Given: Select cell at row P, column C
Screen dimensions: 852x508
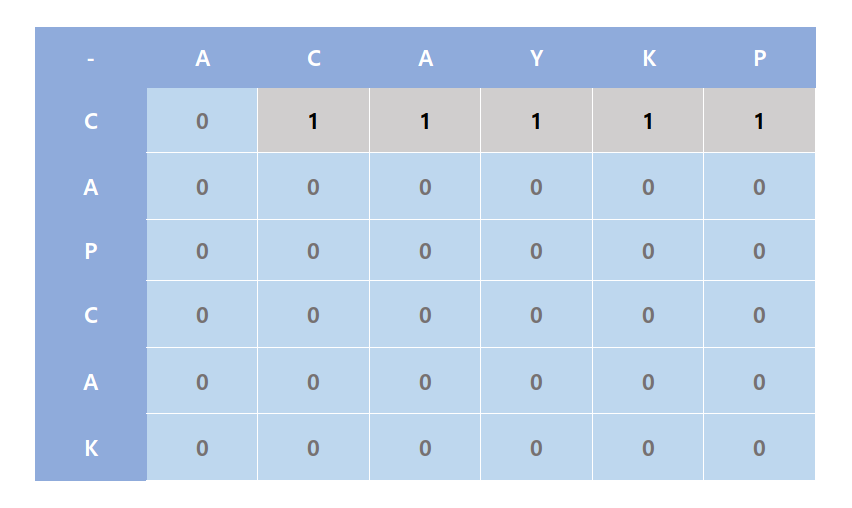Looking at the screenshot, I should [314, 250].
